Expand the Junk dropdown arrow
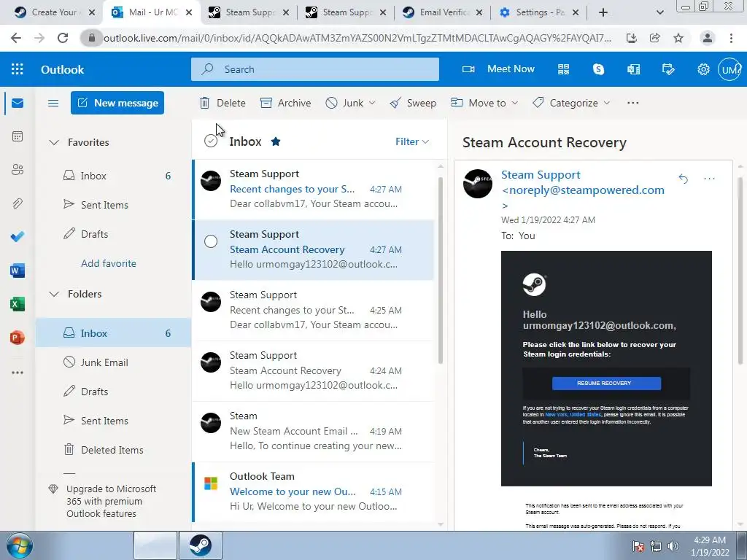Viewport: 747px width, 560px height. [x=372, y=103]
